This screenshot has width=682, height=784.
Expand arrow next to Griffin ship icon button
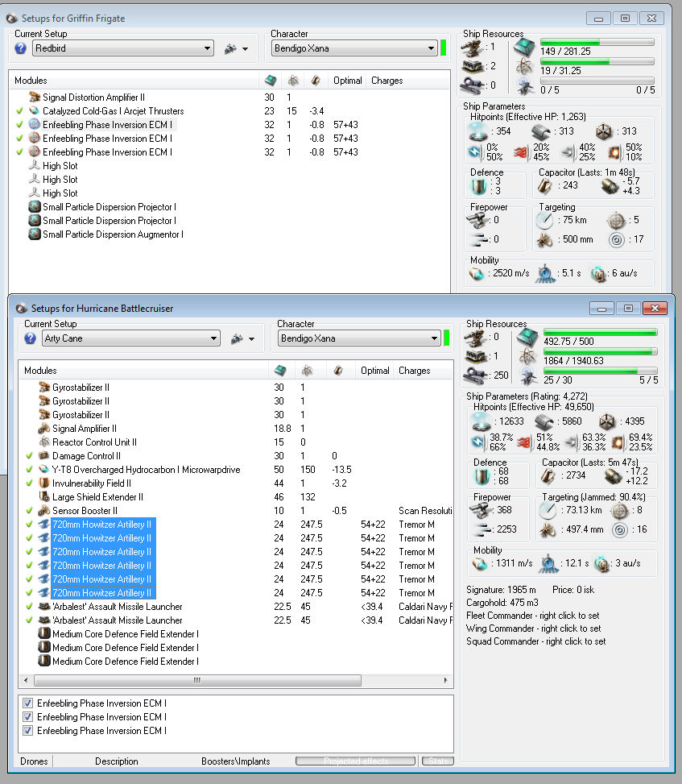pyautogui.click(x=246, y=49)
